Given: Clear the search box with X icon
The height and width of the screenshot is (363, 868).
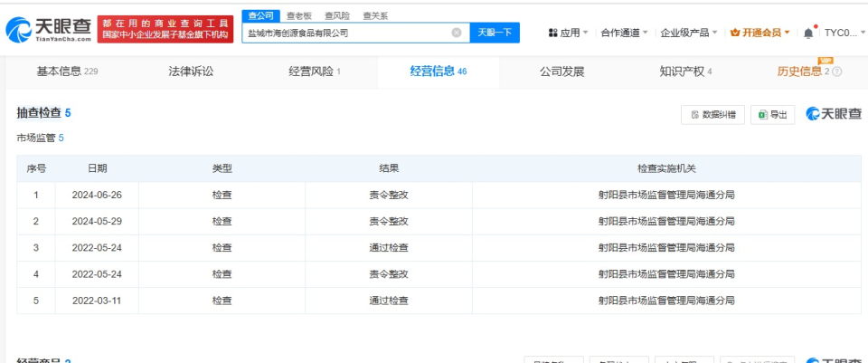Looking at the screenshot, I should click(x=457, y=33).
